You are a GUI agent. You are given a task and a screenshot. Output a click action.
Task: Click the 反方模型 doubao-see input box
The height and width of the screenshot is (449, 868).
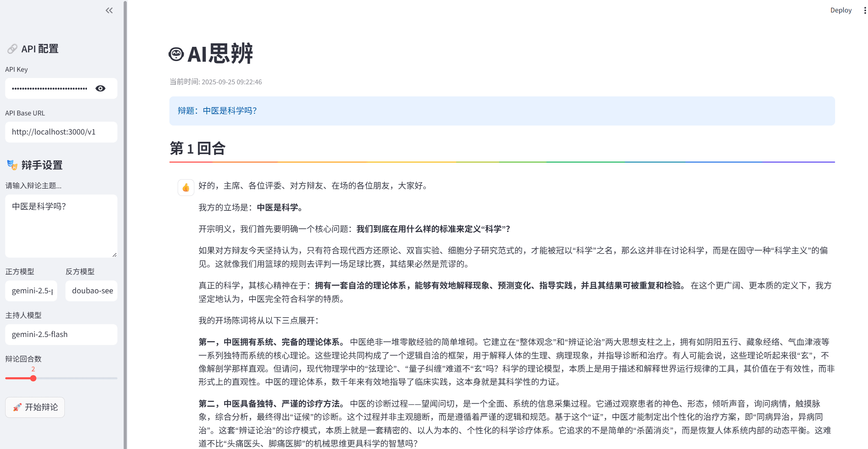coord(91,291)
